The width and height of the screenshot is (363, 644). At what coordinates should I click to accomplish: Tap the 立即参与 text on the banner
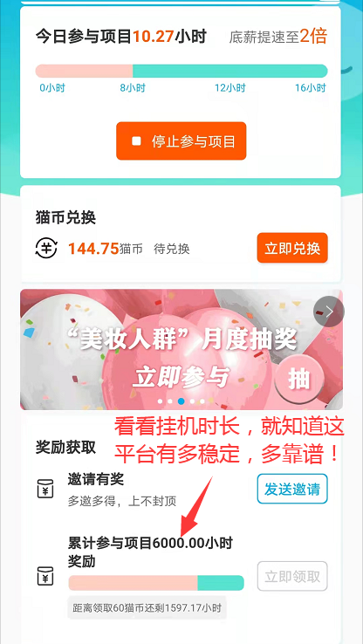[181, 378]
